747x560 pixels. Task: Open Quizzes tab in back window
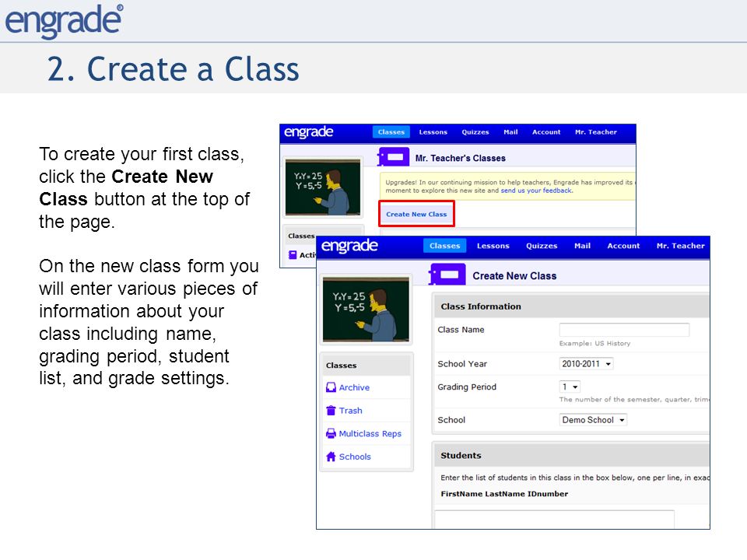click(475, 132)
